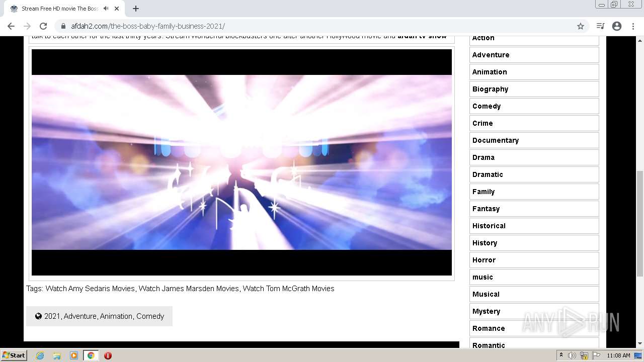Open Watch James Marsden Movies tag
The height and width of the screenshot is (362, 644).
(x=189, y=289)
